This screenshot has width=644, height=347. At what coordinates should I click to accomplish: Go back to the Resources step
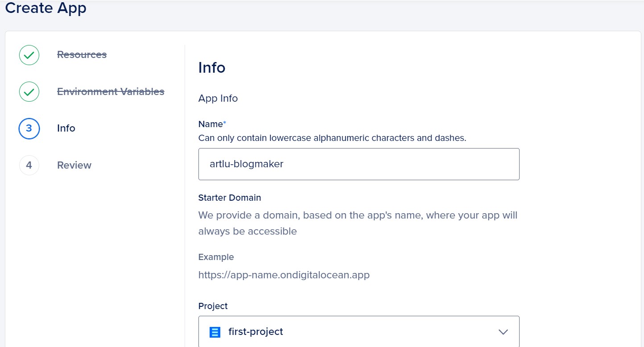pyautogui.click(x=82, y=54)
